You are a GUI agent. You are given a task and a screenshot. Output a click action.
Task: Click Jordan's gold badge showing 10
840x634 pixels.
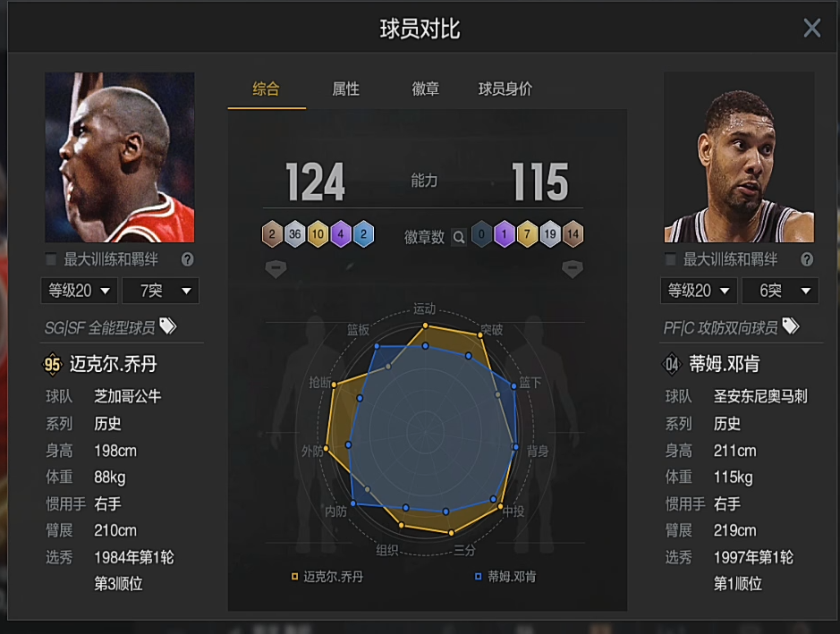pos(318,234)
